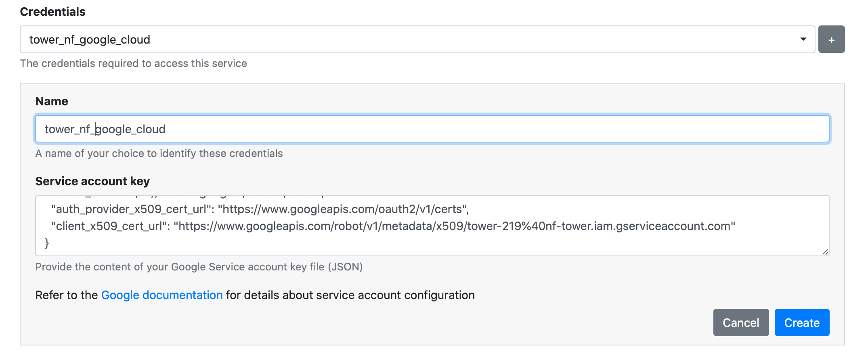This screenshot has height=360, width=868.
Task: Click the closing brace in the JSON key
Action: pos(47,243)
